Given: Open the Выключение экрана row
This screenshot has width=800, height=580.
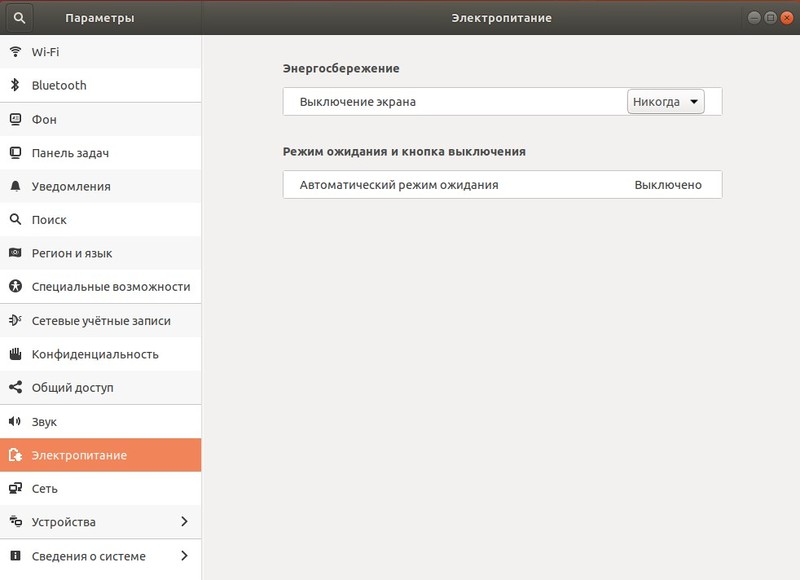Looking at the screenshot, I should pos(450,101).
